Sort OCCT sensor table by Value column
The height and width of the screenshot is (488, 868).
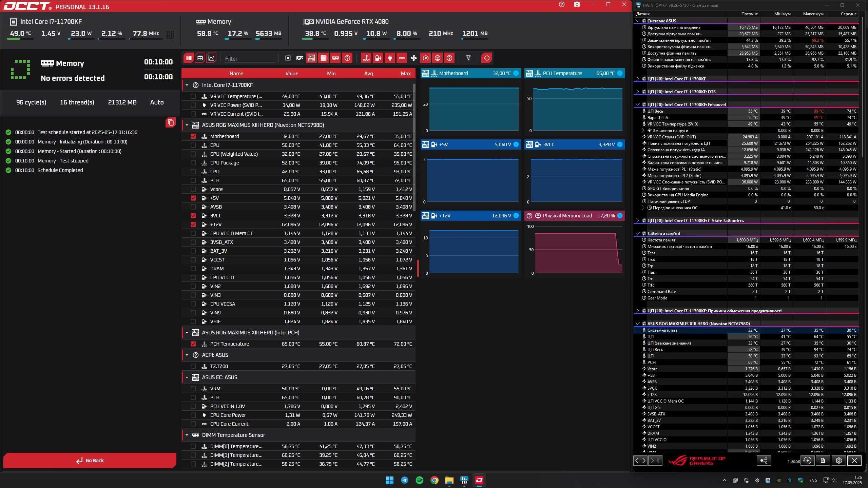pos(291,73)
